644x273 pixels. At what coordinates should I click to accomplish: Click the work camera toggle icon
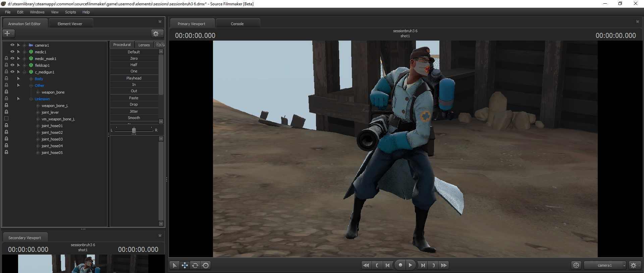click(x=576, y=265)
